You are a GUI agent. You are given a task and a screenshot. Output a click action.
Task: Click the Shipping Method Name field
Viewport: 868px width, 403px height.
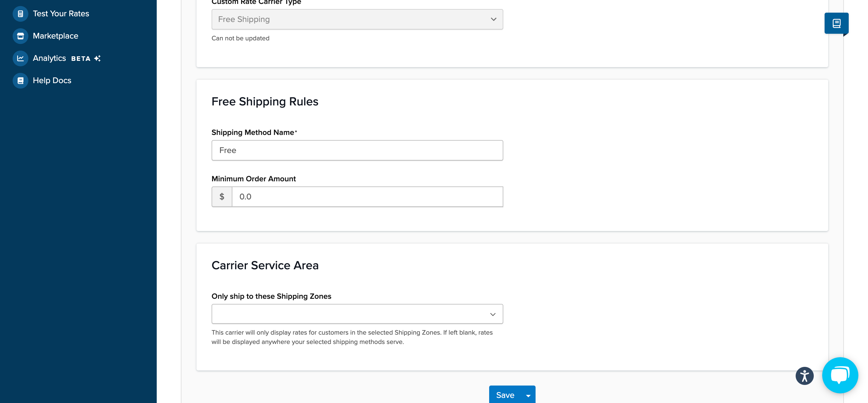(x=357, y=150)
